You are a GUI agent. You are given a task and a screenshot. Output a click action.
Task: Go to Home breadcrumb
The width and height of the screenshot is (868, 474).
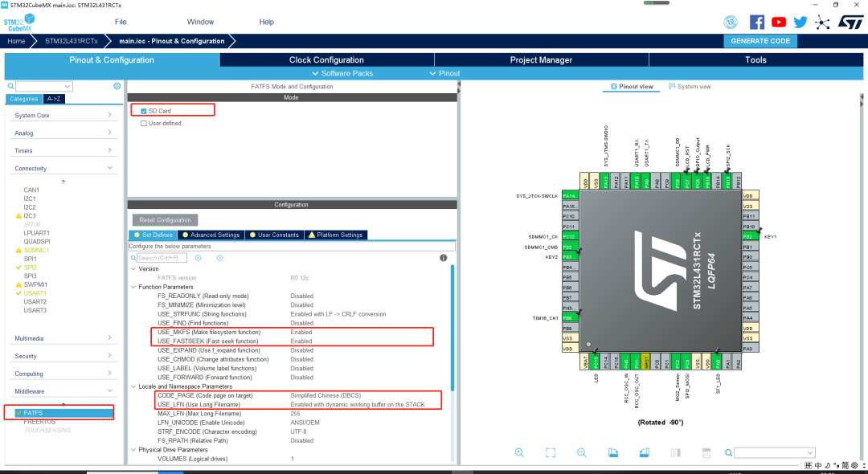pos(16,41)
